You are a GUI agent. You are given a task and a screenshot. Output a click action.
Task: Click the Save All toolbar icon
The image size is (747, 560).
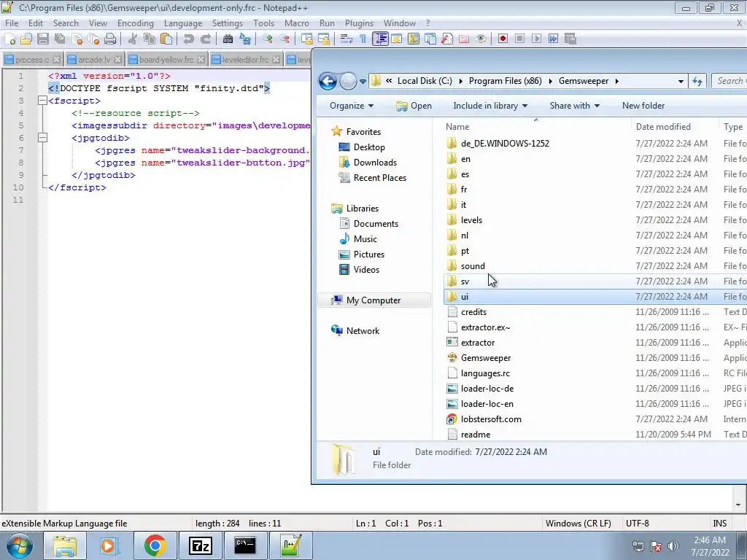(x=60, y=39)
